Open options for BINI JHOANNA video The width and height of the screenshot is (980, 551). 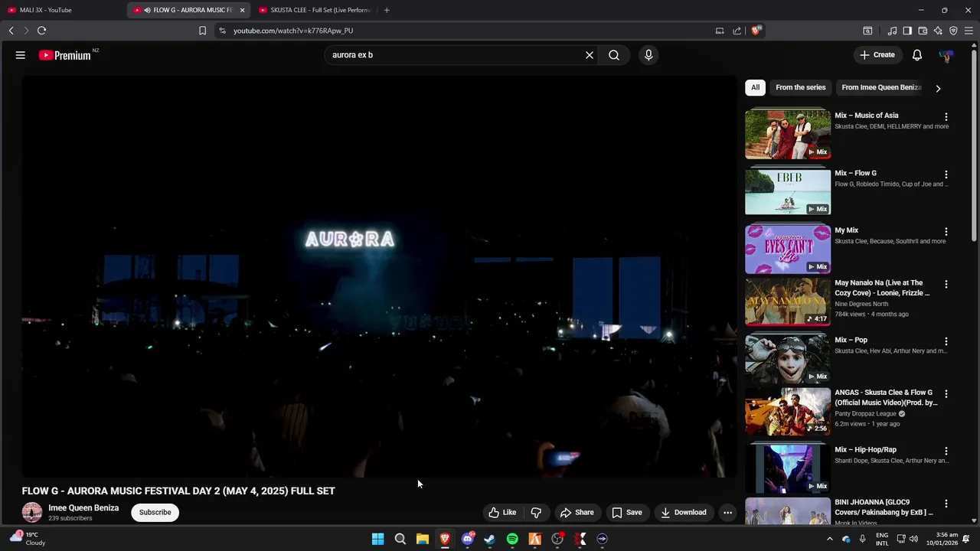(x=946, y=504)
